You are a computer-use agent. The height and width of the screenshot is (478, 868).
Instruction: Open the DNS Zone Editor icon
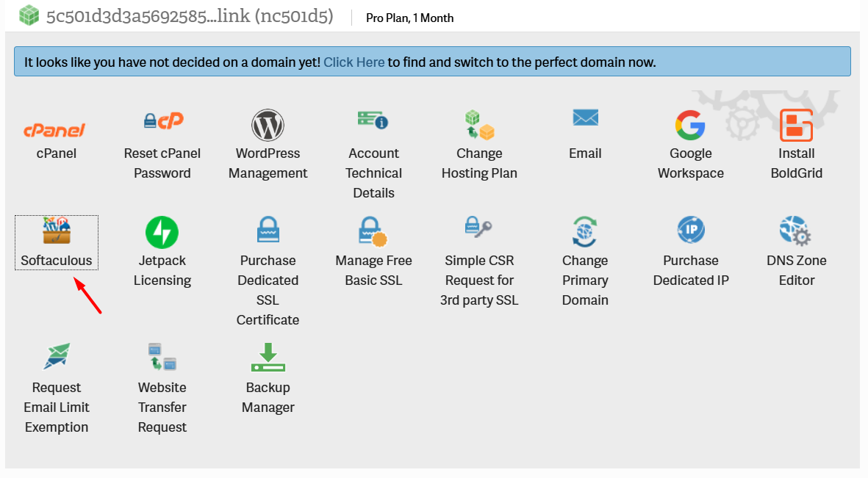click(x=795, y=231)
